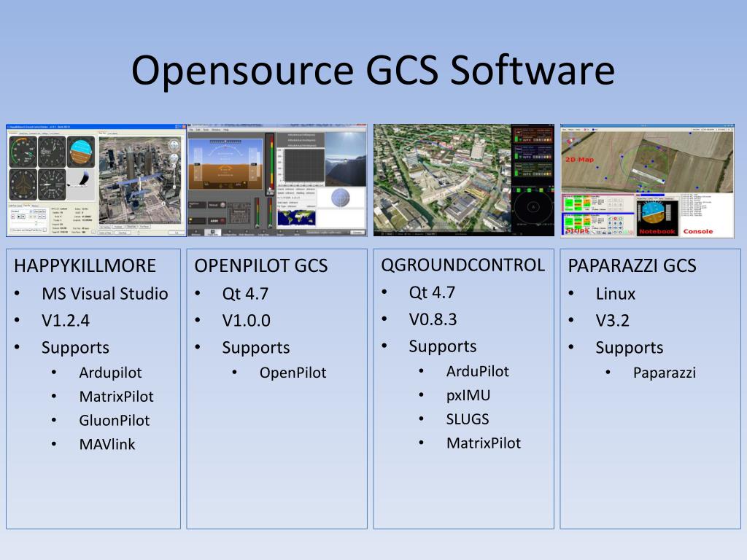The height and width of the screenshot is (560, 747).
Task: Click 'Supports' under QGROUNDCONTROL
Action: pyautogui.click(x=443, y=346)
